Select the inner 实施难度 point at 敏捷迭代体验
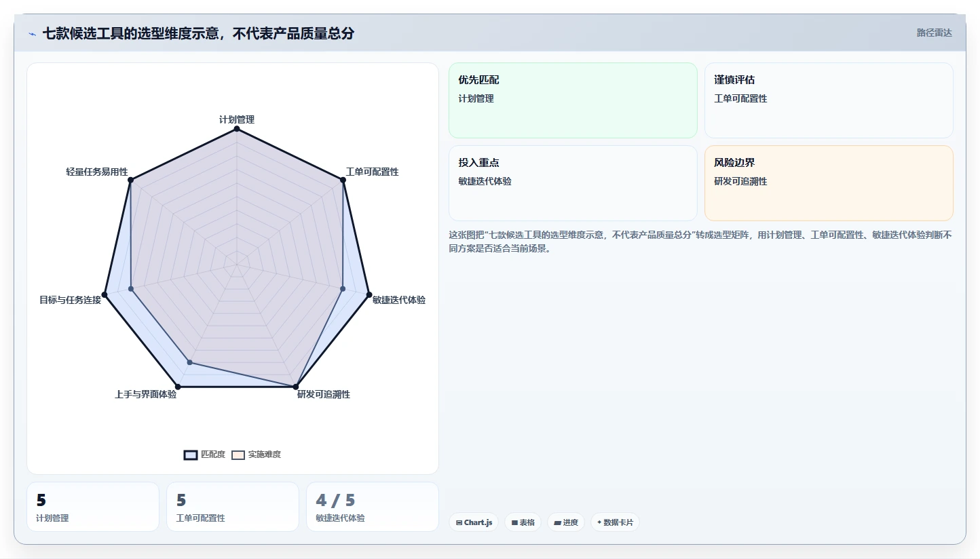 click(343, 289)
